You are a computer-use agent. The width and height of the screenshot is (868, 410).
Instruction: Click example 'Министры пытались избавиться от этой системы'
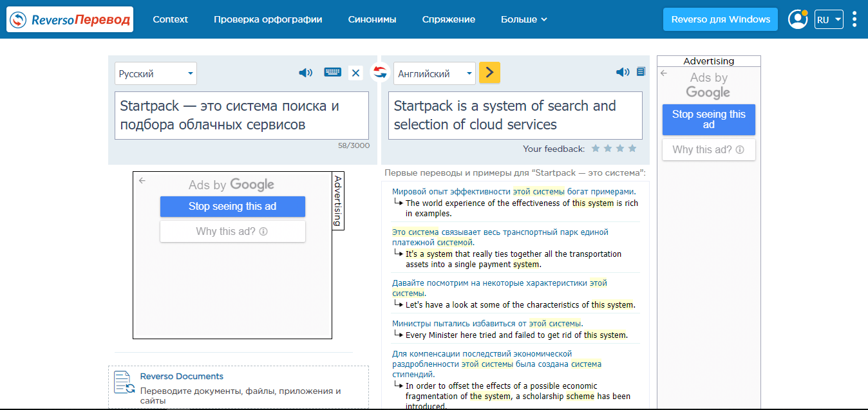click(x=487, y=323)
